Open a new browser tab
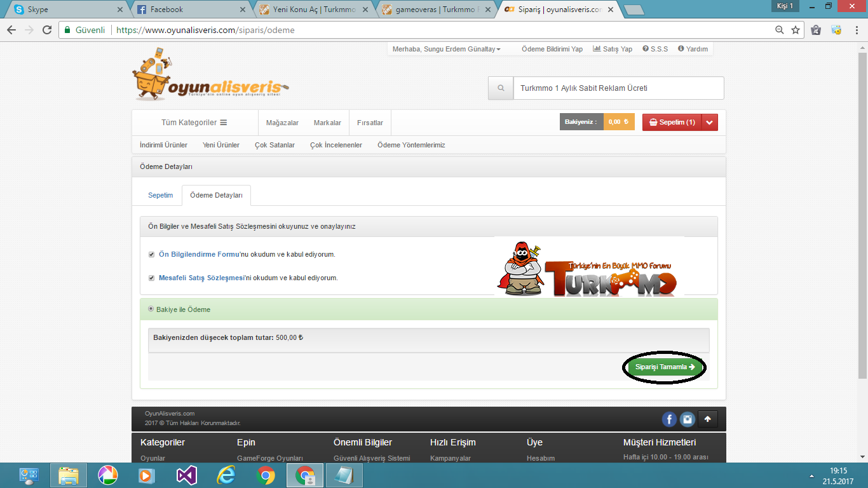Screen dimensions: 868x488 634,10
